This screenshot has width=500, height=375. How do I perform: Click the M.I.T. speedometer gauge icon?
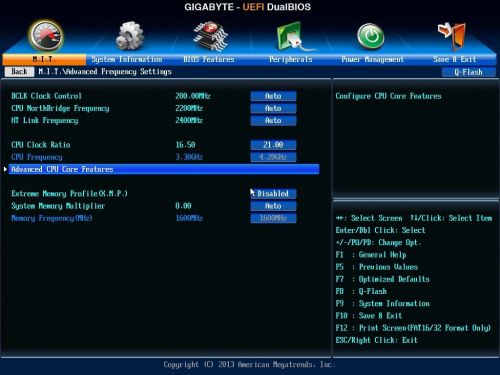click(x=46, y=36)
